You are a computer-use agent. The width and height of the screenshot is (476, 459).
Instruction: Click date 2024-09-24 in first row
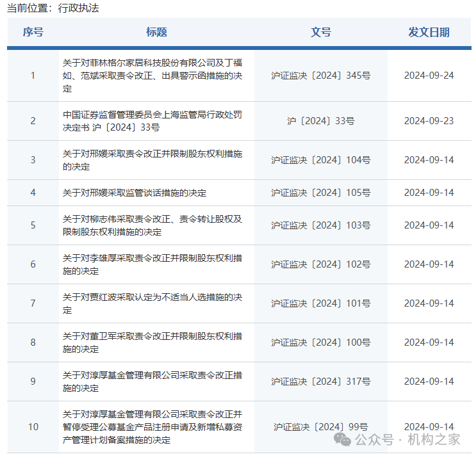coord(429,76)
